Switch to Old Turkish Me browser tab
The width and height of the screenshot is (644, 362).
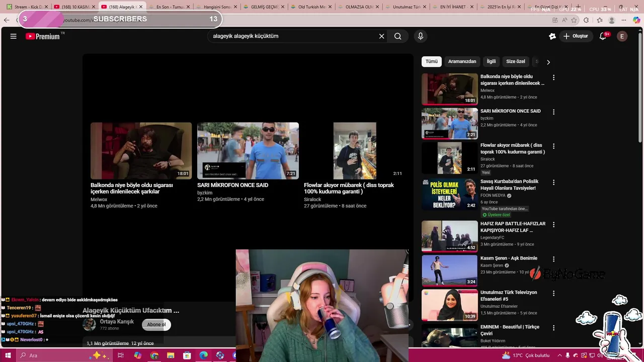point(311,7)
